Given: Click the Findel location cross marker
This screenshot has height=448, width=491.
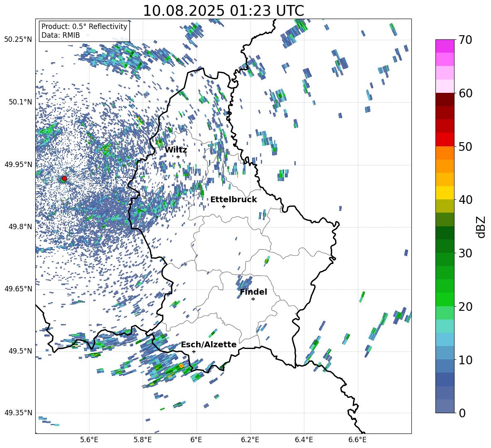Looking at the screenshot, I should (x=253, y=299).
